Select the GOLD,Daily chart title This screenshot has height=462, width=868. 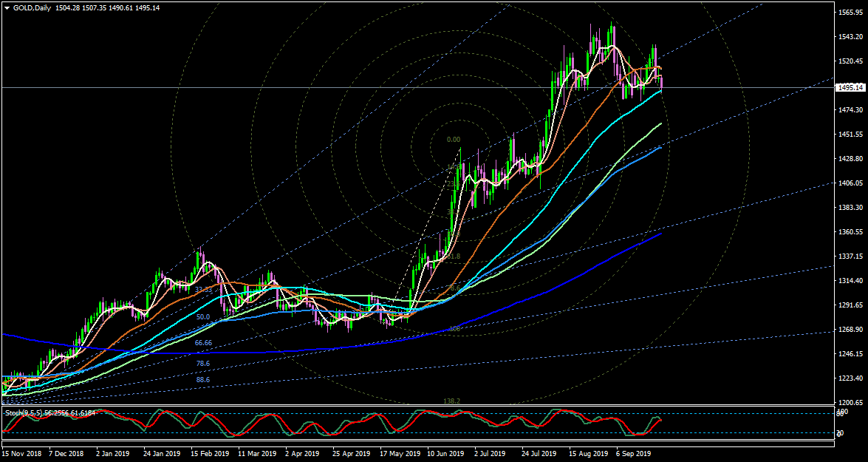pyautogui.click(x=32, y=7)
